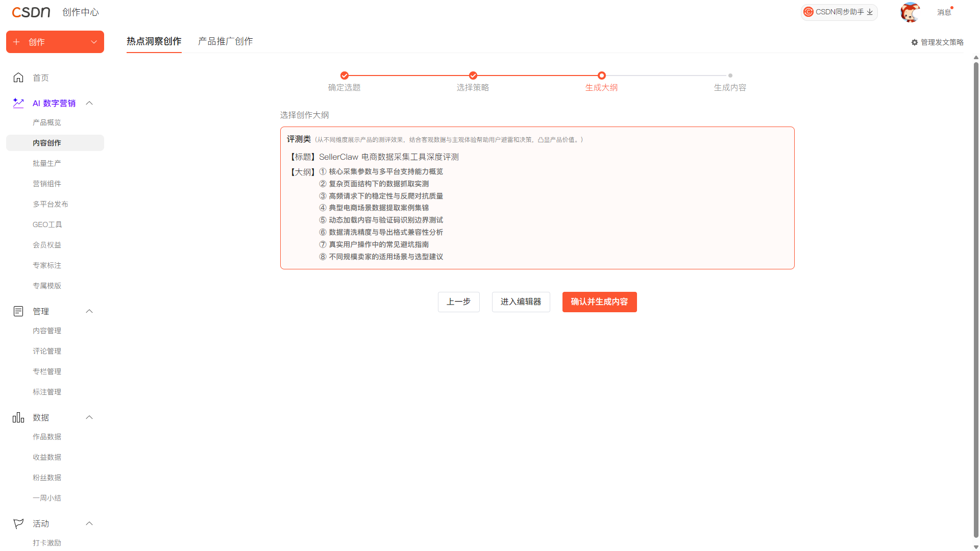980x551 pixels.
Task: Open 营销组件 sidebar item
Action: click(47, 184)
